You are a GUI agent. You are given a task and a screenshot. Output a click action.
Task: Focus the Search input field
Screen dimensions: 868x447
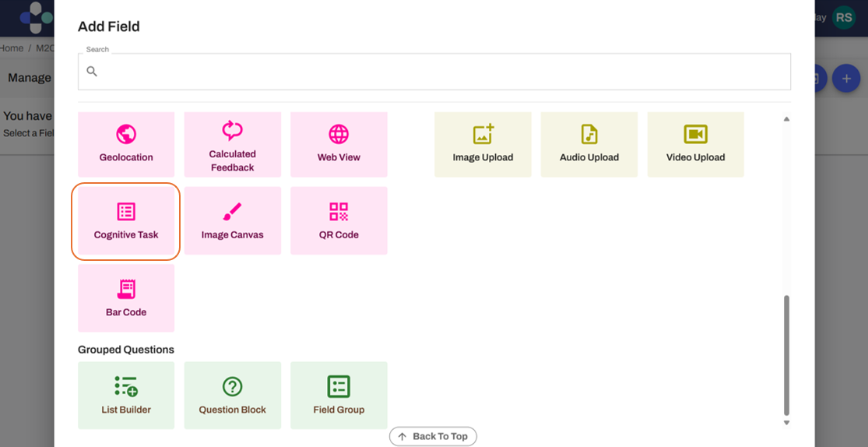444,72
